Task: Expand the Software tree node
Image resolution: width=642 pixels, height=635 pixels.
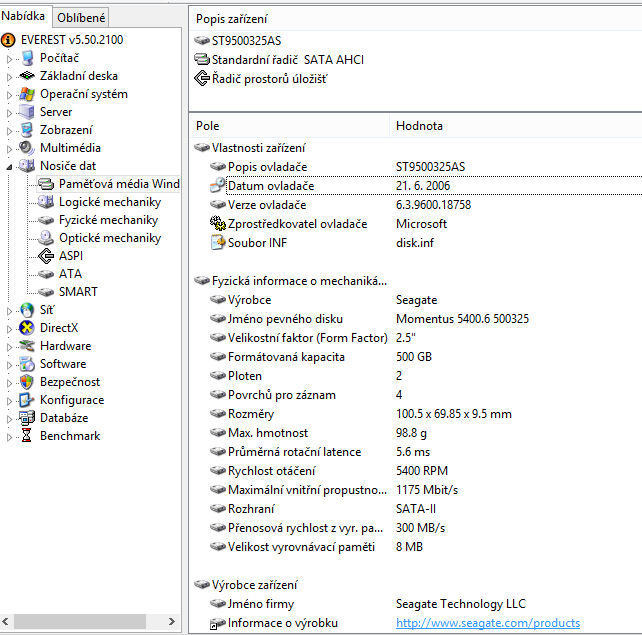Action: coord(10,364)
